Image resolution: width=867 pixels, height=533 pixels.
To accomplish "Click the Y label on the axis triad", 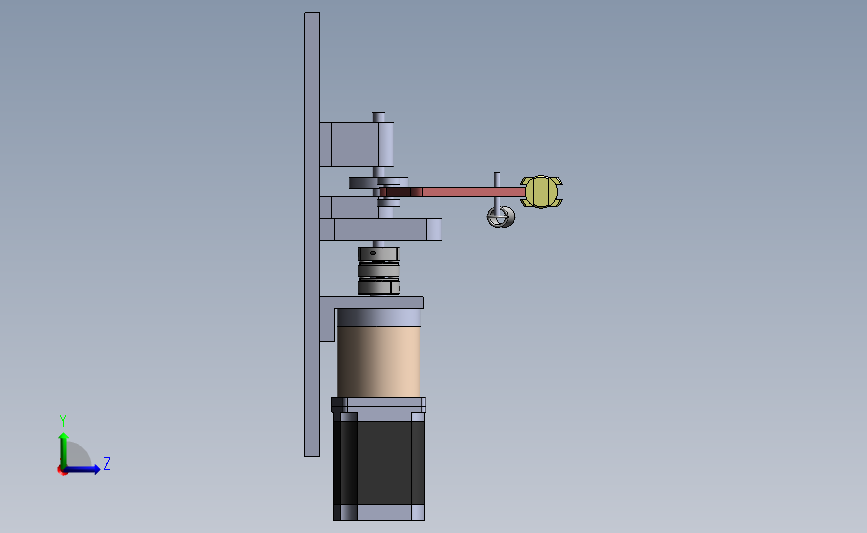I will click(63, 421).
